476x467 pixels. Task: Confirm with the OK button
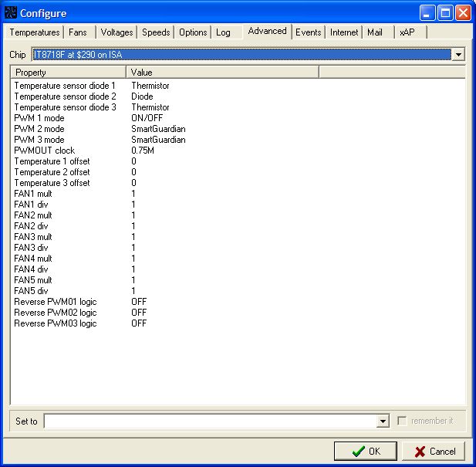click(x=366, y=451)
